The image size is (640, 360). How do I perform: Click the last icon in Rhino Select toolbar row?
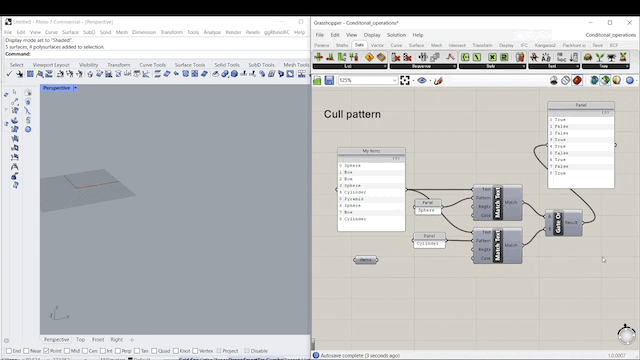coord(302,74)
